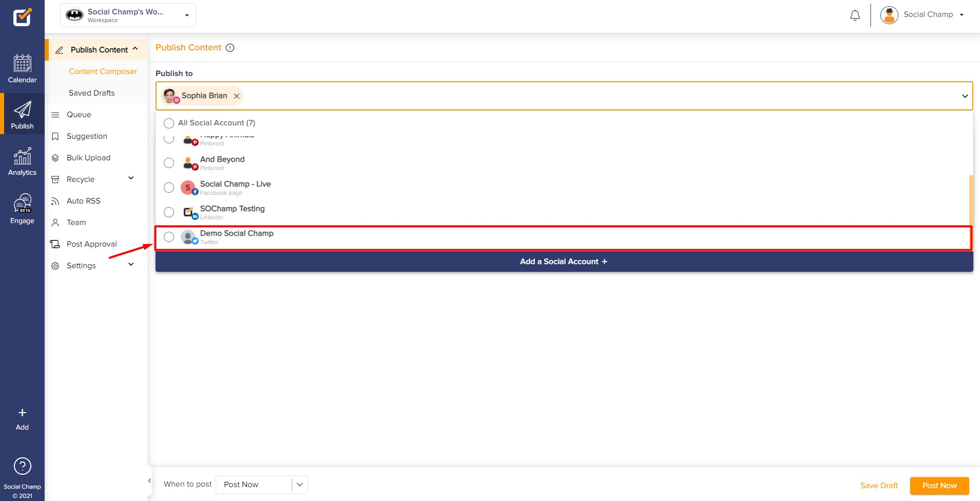Click the Post Now button
This screenshot has height=501, width=980.
click(x=939, y=485)
